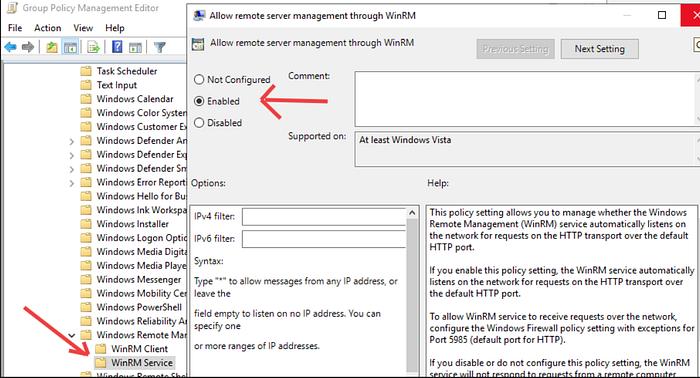Screen dimensions: 700x378
Task: Collapse the Windows Remote Management node
Action: (x=71, y=335)
